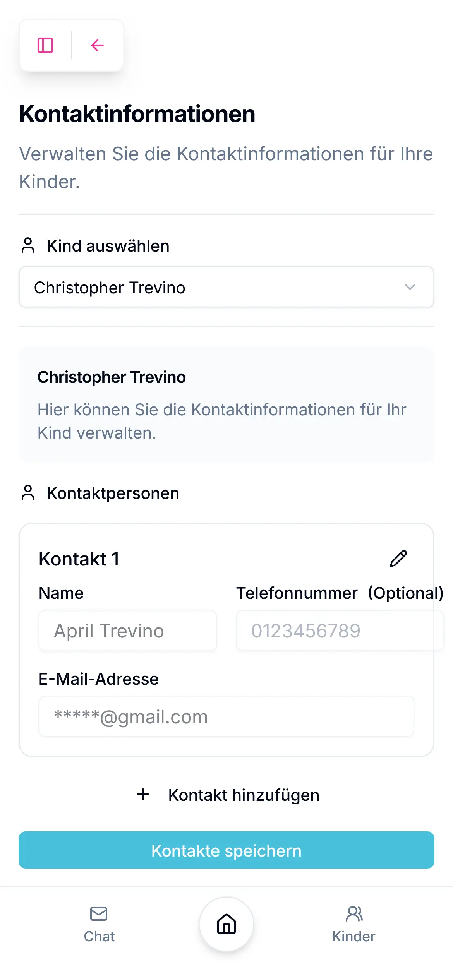Click the envelope icon above Chat

pyautogui.click(x=99, y=914)
